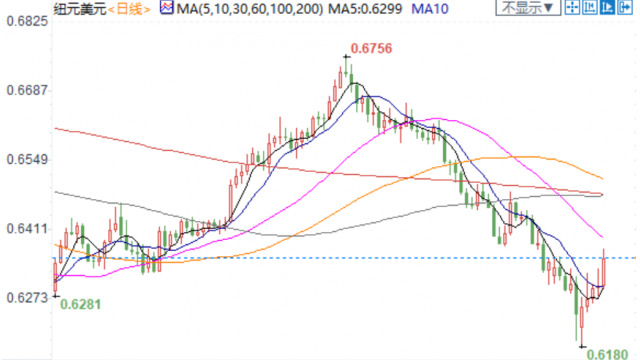Viewport: 640px width, 360px height.
Task: Toggle the highlighted chart play axis icon
Action: 607,7
